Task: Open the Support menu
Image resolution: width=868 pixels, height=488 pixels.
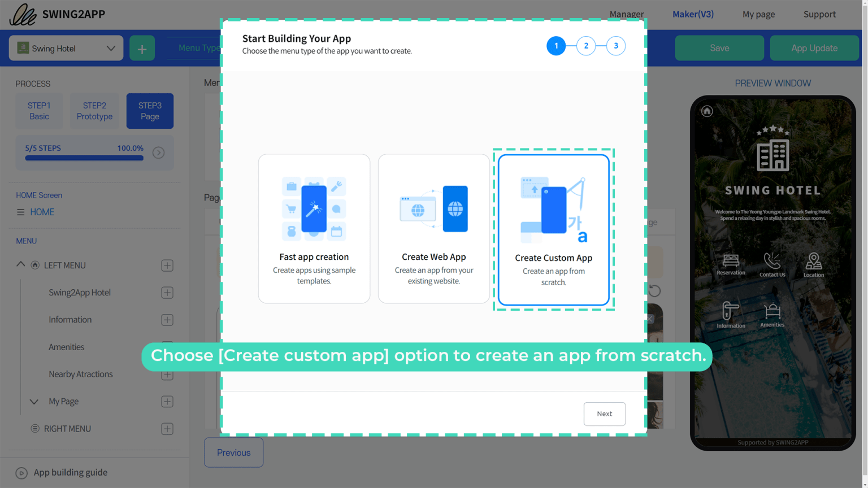Action: click(x=819, y=15)
